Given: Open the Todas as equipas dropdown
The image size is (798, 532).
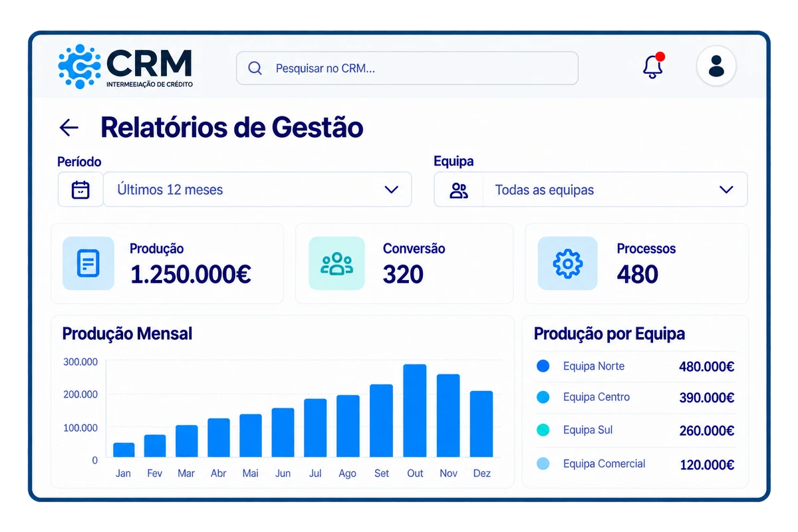Looking at the screenshot, I should pyautogui.click(x=591, y=190).
